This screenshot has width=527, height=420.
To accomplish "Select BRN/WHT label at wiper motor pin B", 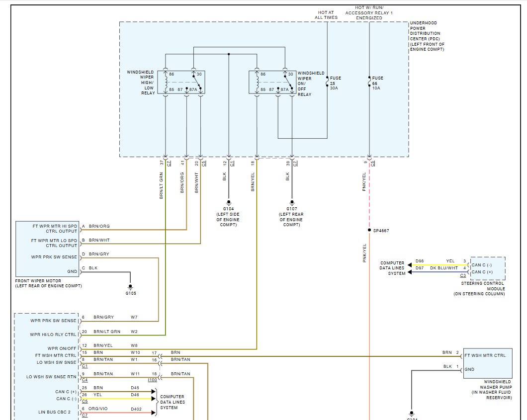I will pyautogui.click(x=99, y=240).
